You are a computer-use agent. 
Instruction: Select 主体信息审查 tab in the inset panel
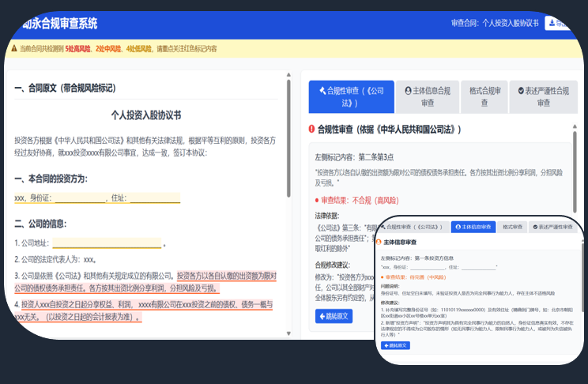pos(473,227)
